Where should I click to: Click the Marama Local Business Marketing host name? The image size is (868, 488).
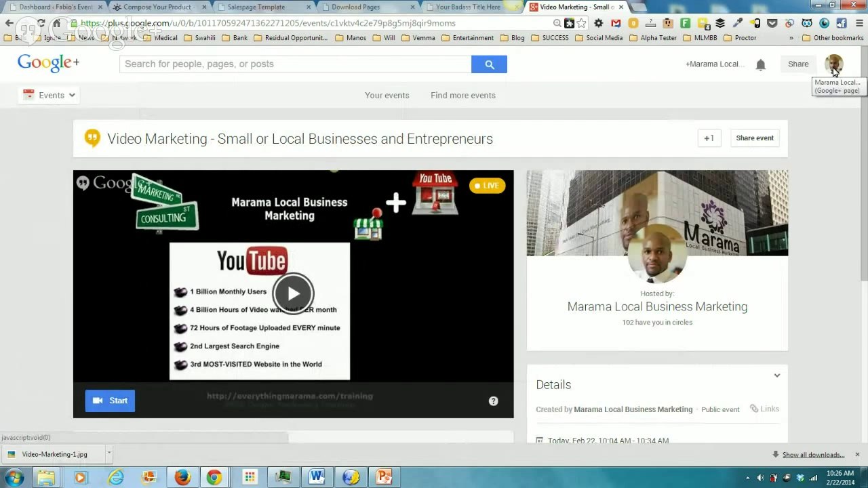tap(657, 306)
